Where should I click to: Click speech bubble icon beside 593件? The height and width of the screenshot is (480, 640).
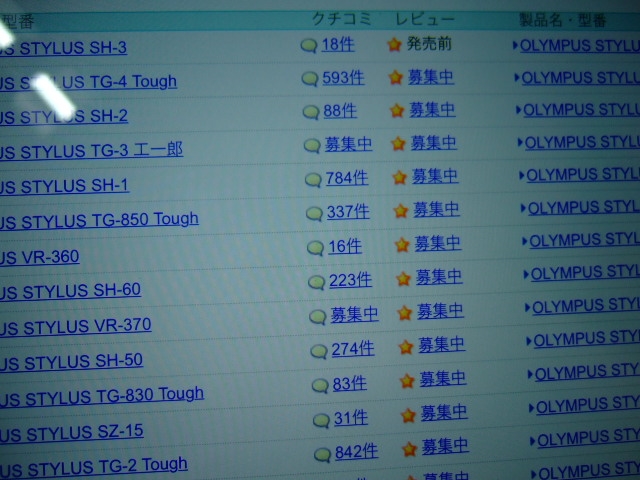(310, 78)
